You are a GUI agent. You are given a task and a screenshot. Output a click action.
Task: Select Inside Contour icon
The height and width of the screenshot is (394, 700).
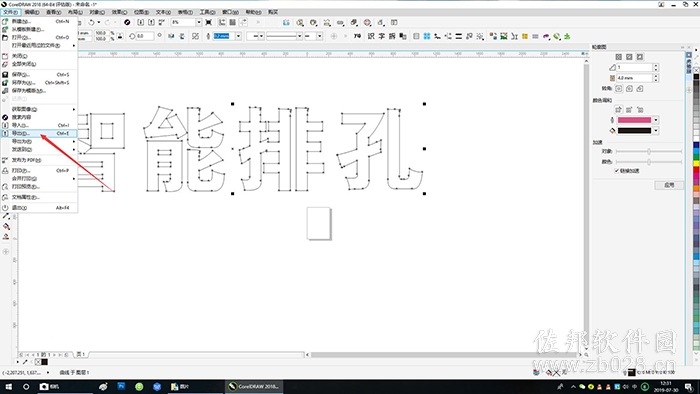coord(629,57)
